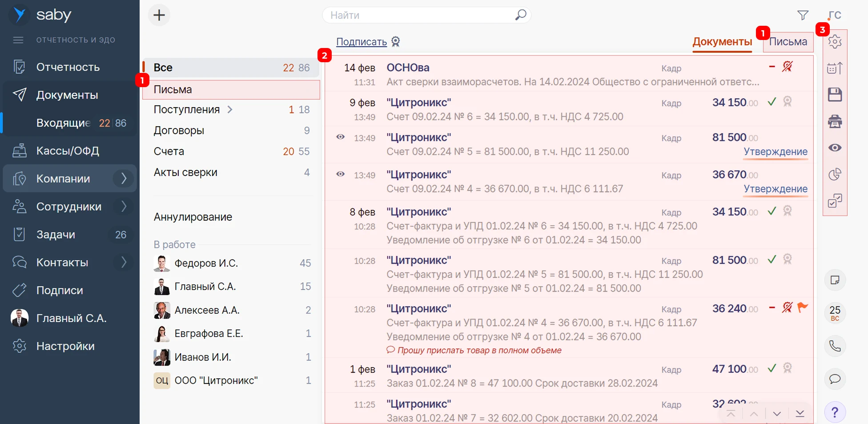Switch to the Письма tab
Screen dimensions: 868x424
click(788, 42)
